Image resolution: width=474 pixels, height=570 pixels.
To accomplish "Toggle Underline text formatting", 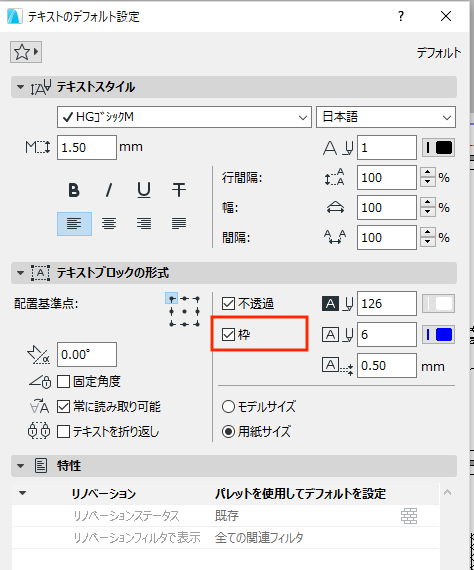I will point(144,190).
